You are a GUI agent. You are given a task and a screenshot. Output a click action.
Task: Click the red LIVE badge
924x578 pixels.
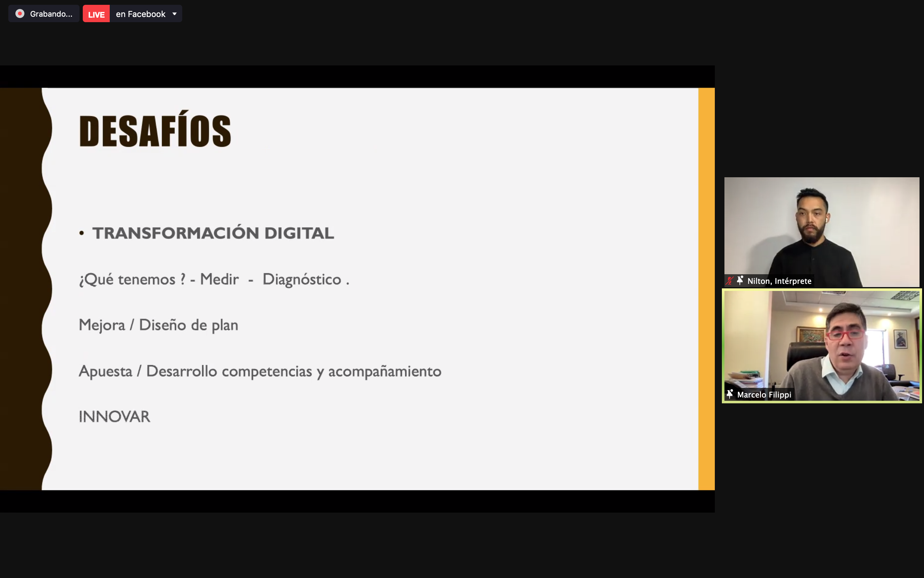click(x=96, y=14)
